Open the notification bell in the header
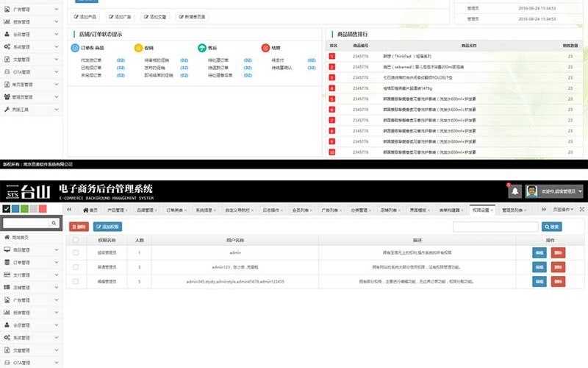The height and width of the screenshot is (368, 588). point(515,191)
